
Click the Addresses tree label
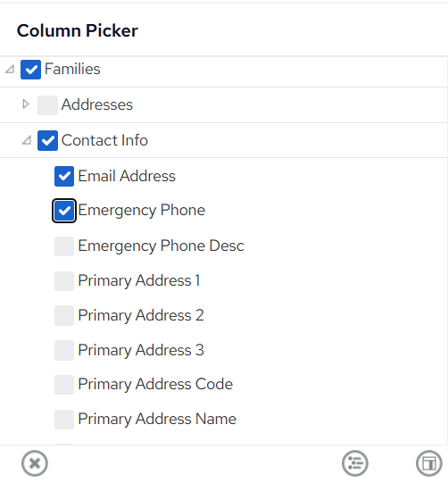[97, 104]
